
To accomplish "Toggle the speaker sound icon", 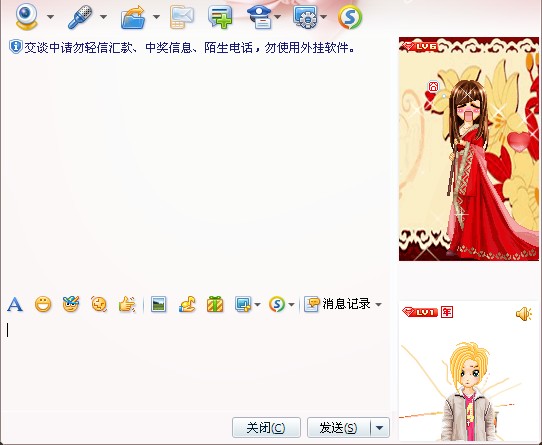I will [x=524, y=314].
